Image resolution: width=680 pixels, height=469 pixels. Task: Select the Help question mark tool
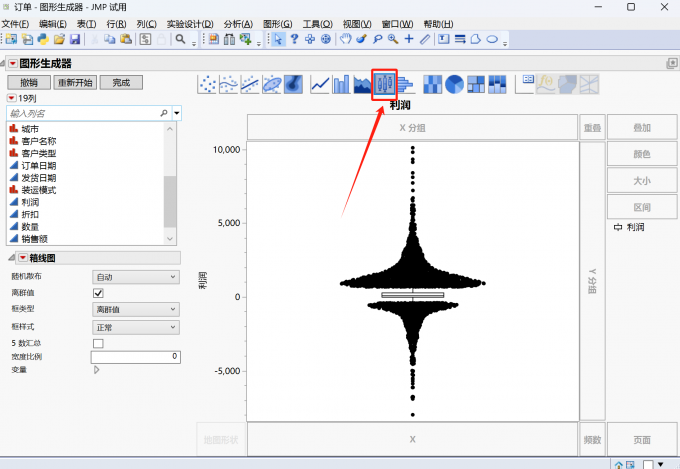[x=294, y=39]
